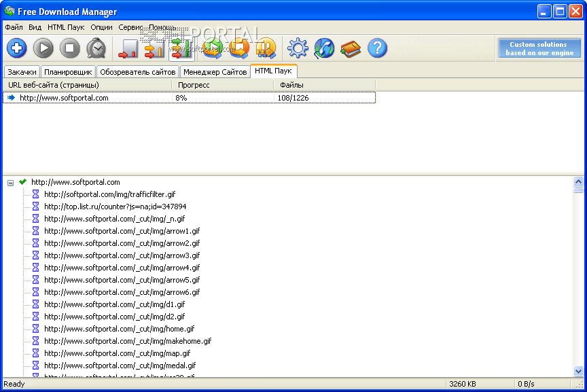This screenshot has width=587, height=392.
Task: Select the arrow5.gif tree row
Action: coord(122,280)
